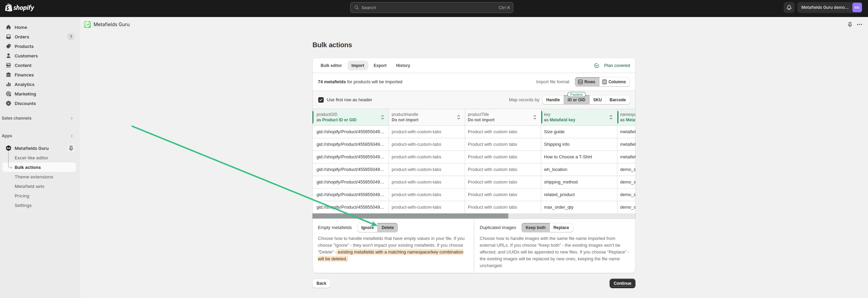The image size is (868, 298).
Task: Click the Back button
Action: 321,283
